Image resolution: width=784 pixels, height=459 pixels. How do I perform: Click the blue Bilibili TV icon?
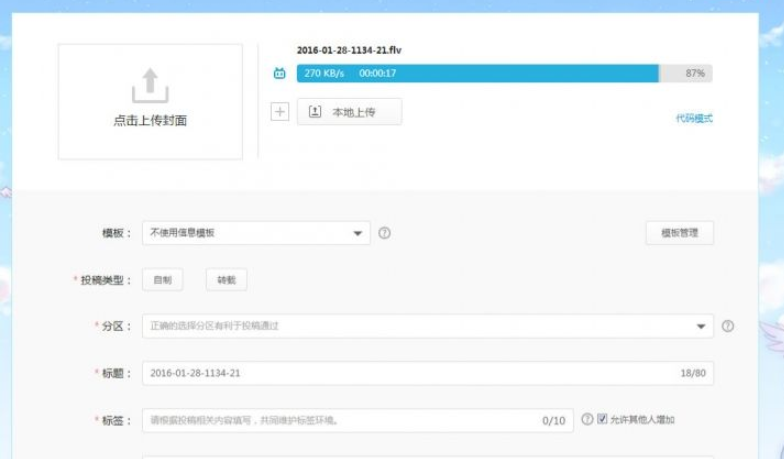tap(280, 74)
